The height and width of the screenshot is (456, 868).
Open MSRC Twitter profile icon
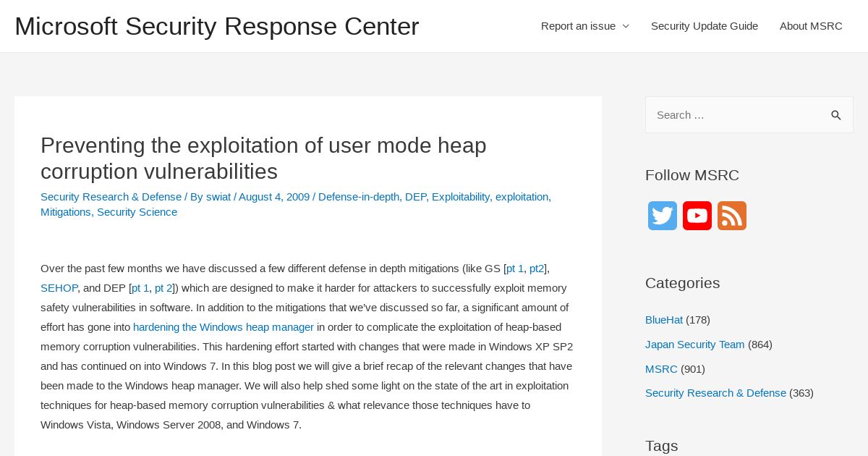(663, 216)
